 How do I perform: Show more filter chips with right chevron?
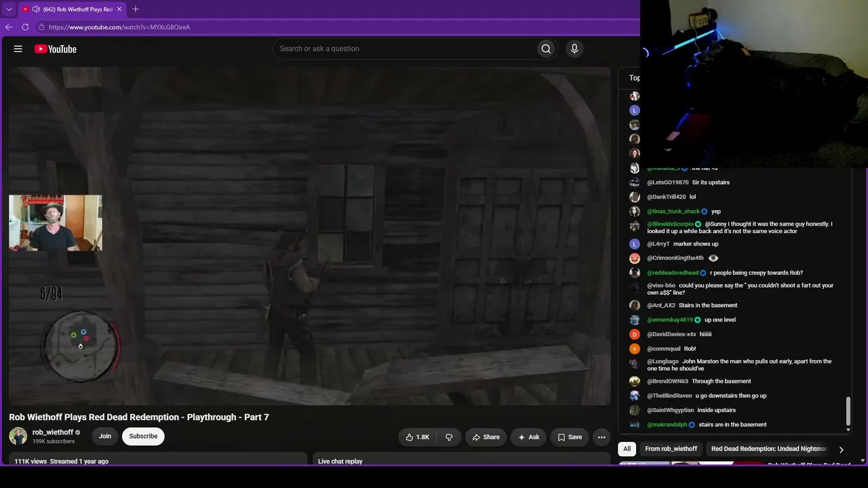click(x=842, y=449)
